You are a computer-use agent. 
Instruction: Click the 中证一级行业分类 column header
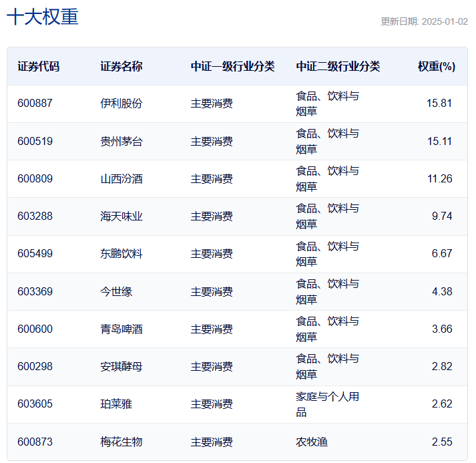pyautogui.click(x=233, y=66)
